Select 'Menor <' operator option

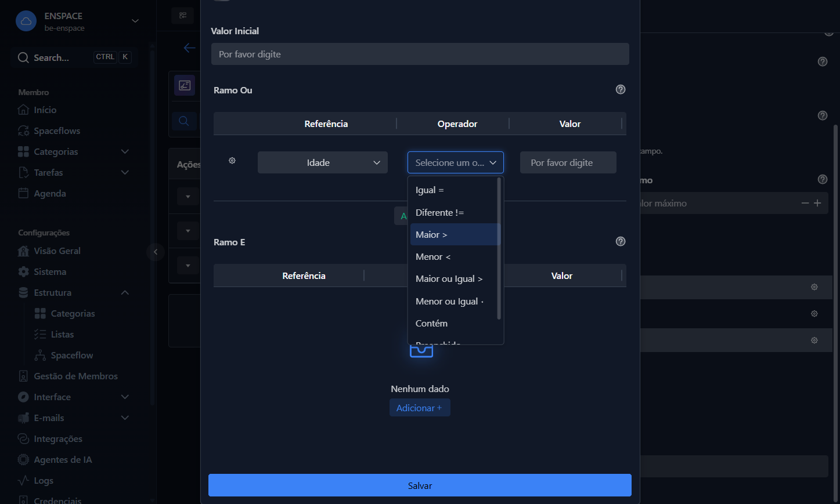(x=454, y=256)
